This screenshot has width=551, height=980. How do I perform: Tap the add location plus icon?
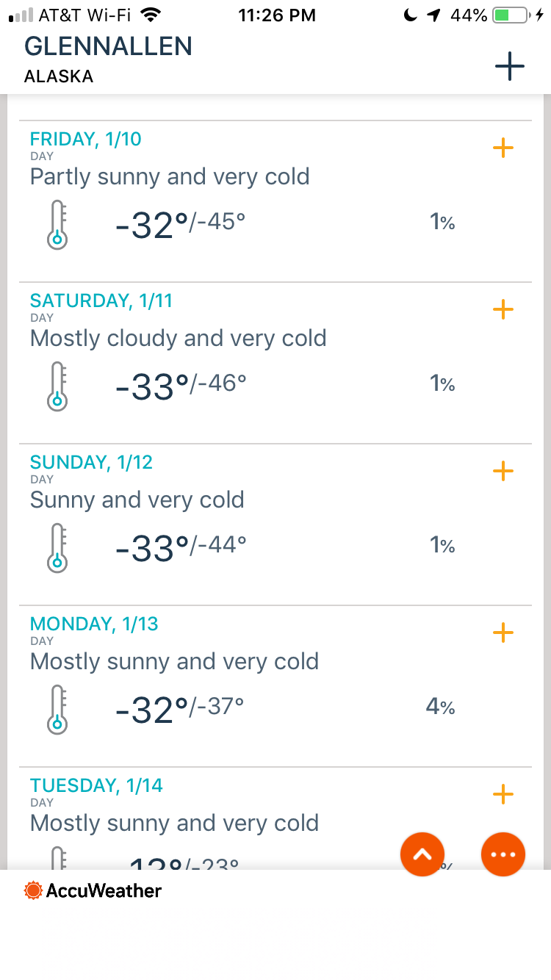509,67
